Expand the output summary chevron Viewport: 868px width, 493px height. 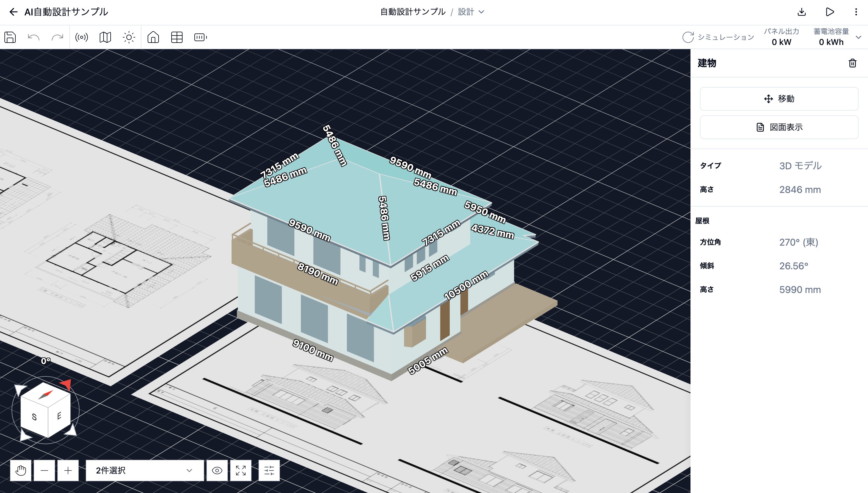point(859,37)
